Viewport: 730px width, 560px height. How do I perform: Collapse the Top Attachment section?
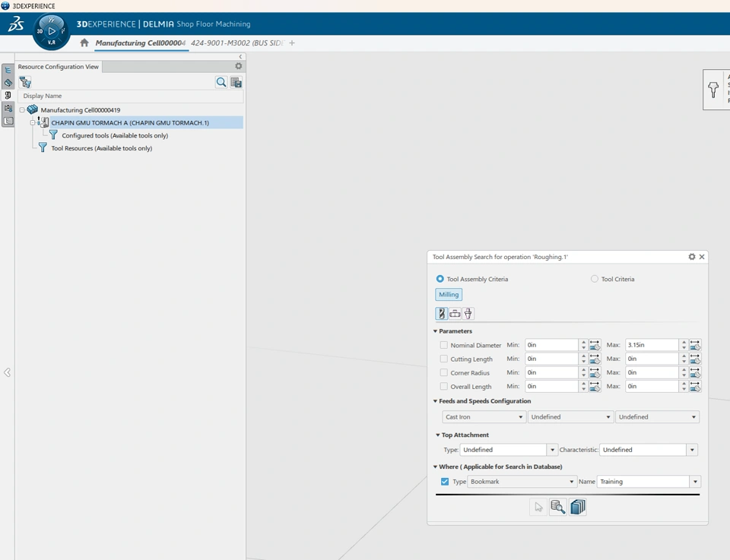[x=438, y=435]
